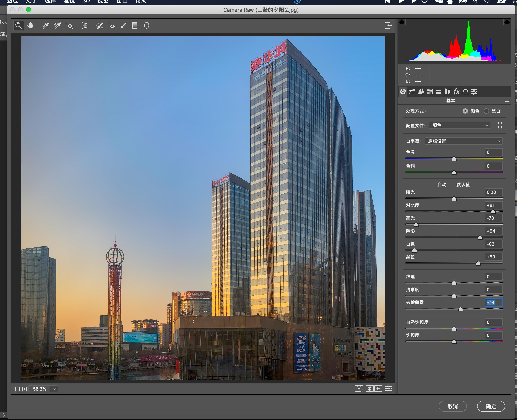Click the 自动 auto adjustment link
Image resolution: width=517 pixels, height=420 pixels.
click(x=442, y=185)
